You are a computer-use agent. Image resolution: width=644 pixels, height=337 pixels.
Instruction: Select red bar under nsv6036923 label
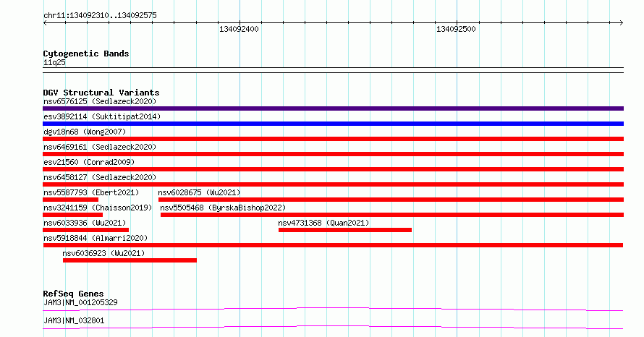[130, 260]
